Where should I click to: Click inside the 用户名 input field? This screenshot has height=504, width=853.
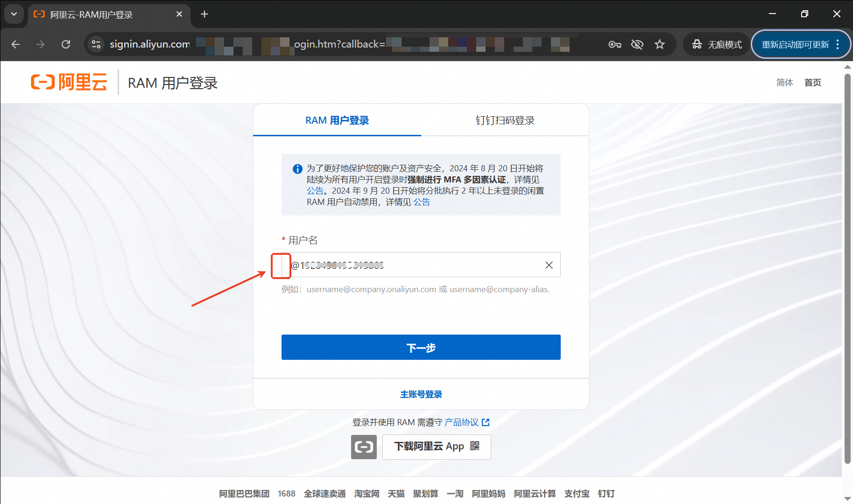click(421, 265)
